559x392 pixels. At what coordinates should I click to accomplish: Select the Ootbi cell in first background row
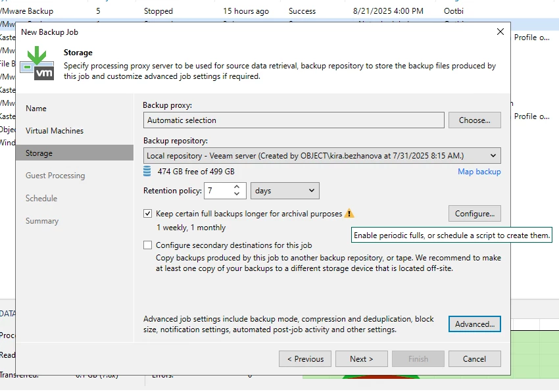click(x=454, y=11)
